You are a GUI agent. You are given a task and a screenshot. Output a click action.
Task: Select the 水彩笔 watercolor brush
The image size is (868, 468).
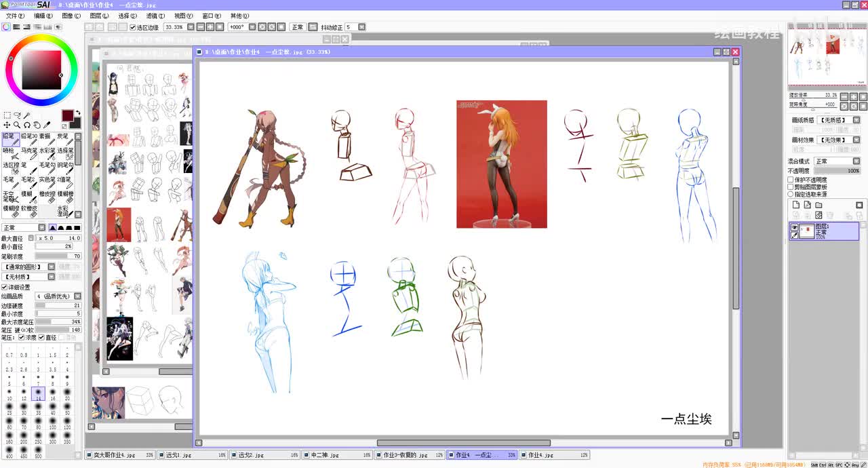click(47, 155)
